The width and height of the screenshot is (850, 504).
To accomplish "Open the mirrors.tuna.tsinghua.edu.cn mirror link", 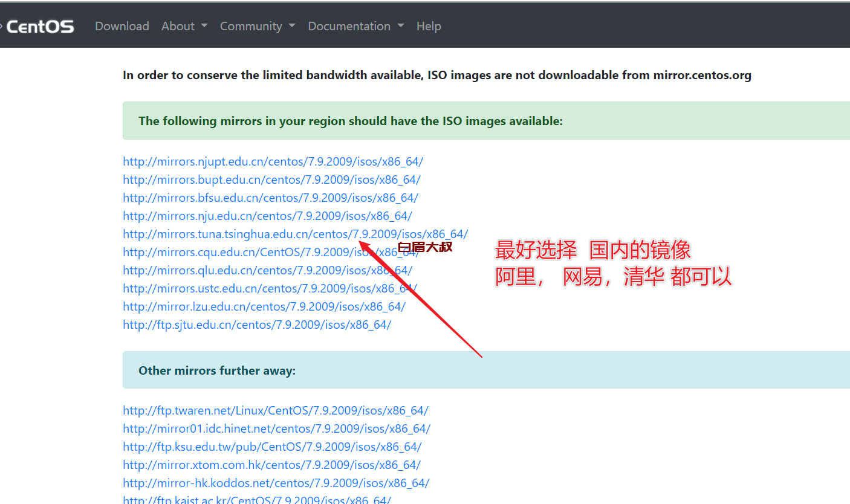I will click(296, 234).
